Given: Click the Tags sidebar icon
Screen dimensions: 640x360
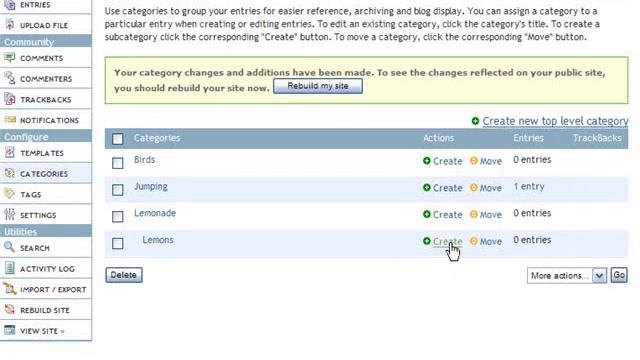Looking at the screenshot, I should [x=10, y=194].
